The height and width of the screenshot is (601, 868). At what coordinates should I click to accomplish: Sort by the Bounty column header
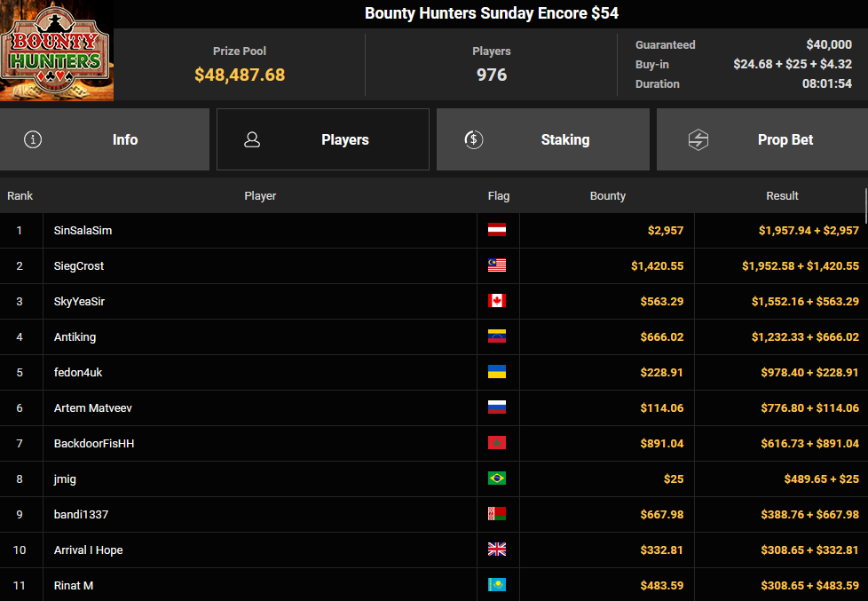point(607,195)
